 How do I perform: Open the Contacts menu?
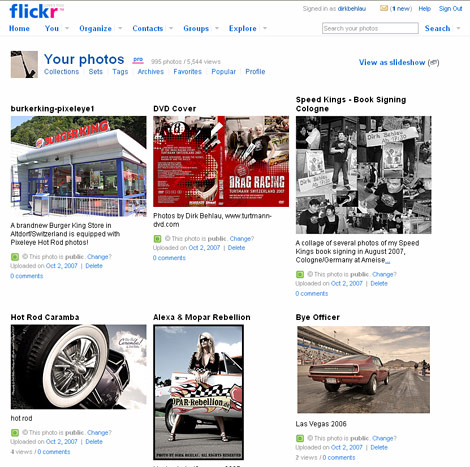148,28
